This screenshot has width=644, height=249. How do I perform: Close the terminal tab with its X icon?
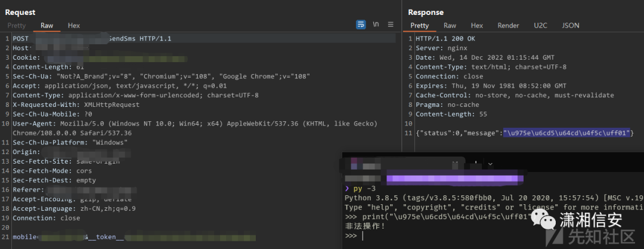455,163
